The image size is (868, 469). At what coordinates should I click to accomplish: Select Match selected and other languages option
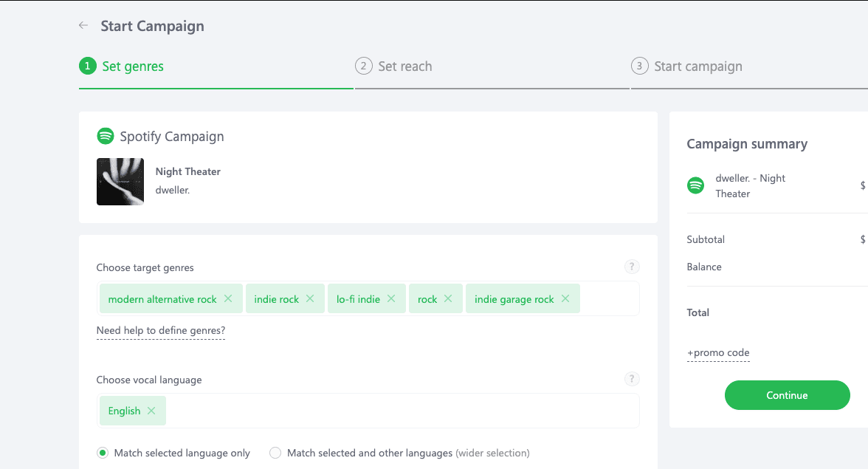(275, 453)
